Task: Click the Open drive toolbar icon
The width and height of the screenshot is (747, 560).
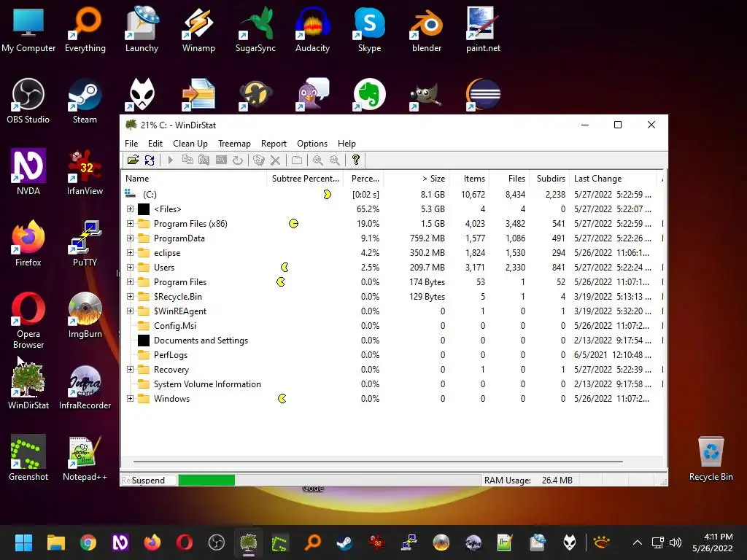Action: pos(133,160)
